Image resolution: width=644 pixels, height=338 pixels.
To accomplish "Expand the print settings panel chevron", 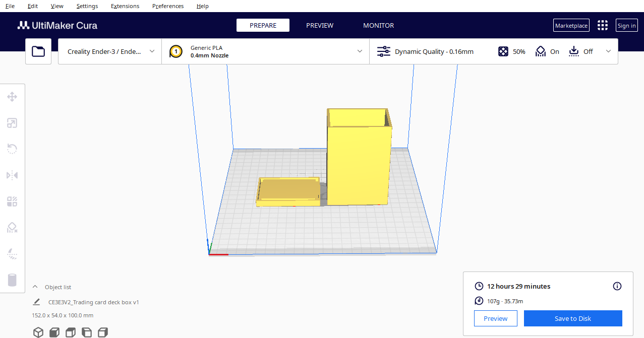I will click(x=608, y=51).
